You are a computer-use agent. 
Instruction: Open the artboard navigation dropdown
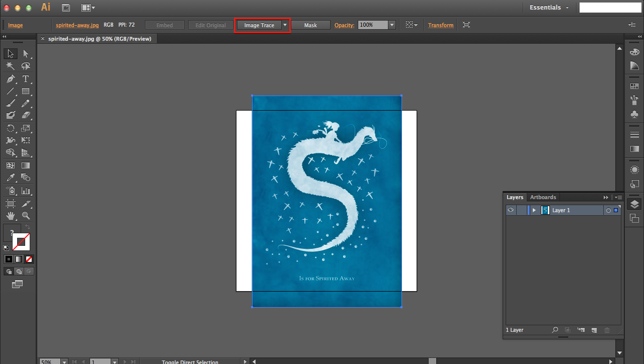click(x=115, y=361)
